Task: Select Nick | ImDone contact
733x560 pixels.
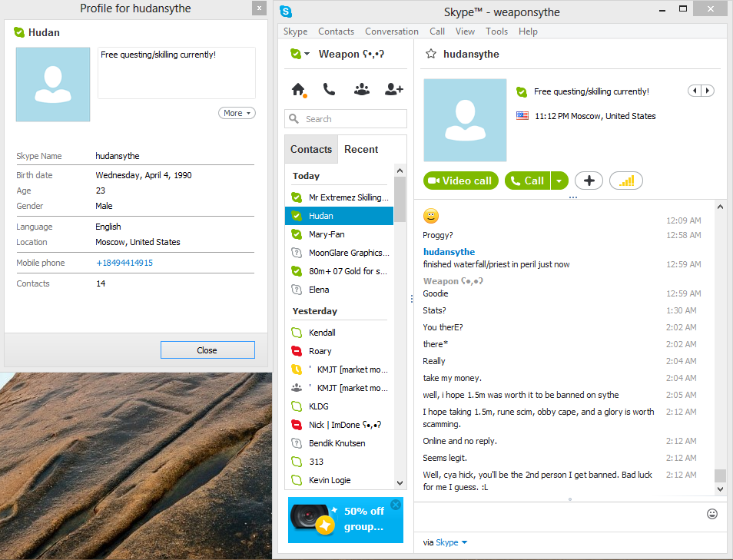Action: [x=339, y=425]
